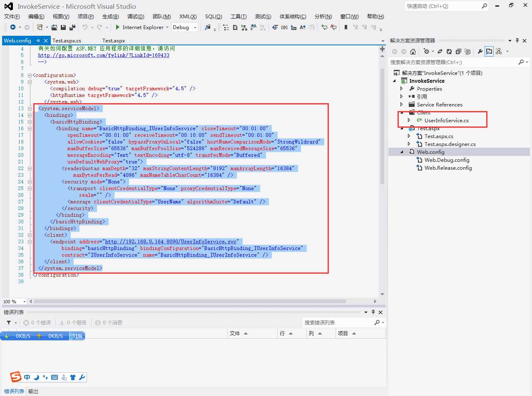This screenshot has width=532, height=396.
Task: Toggle Sogou Chinese/English mode 中 button
Action: (27, 378)
